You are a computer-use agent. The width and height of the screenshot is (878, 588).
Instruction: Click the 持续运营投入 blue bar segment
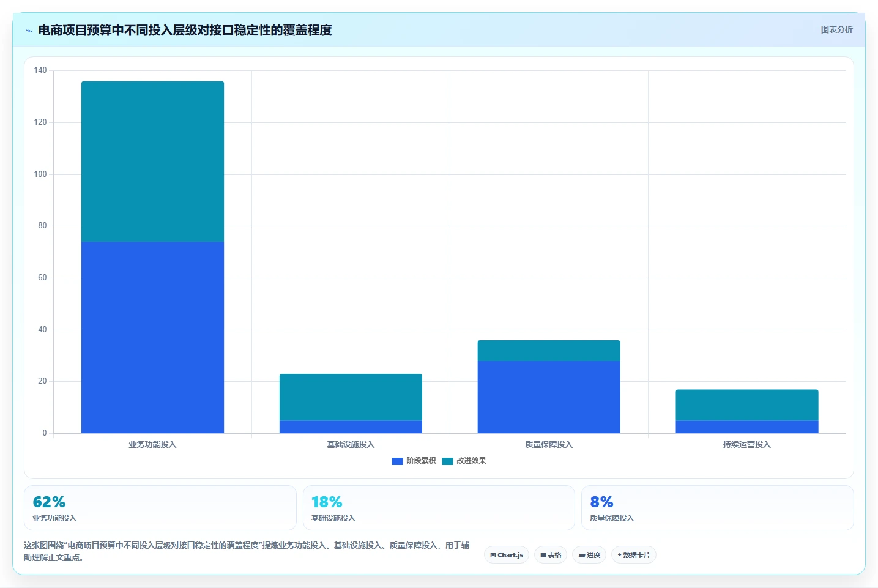pos(747,427)
